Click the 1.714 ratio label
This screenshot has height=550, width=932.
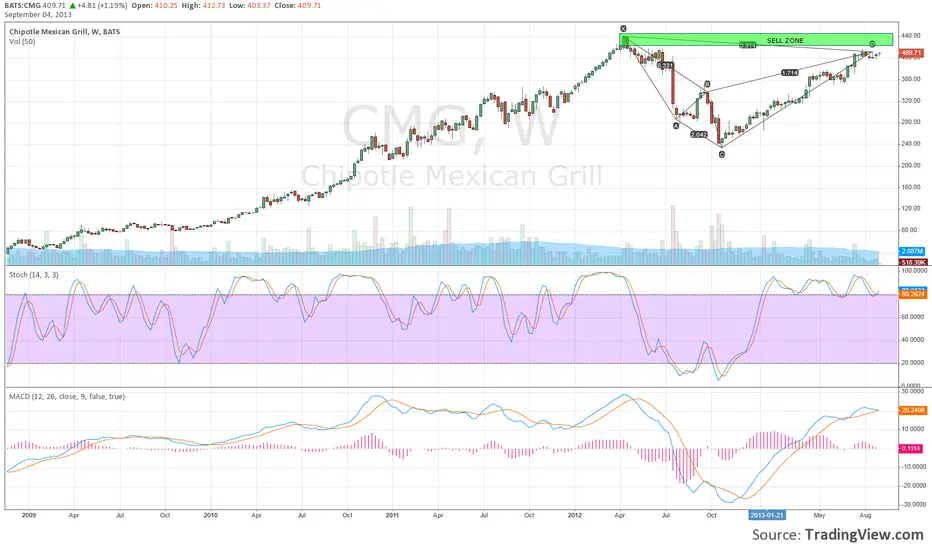coord(789,73)
